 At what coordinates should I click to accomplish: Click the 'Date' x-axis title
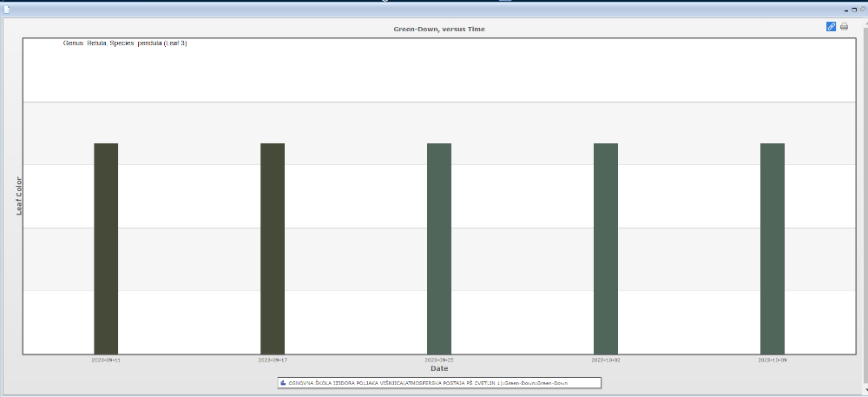tap(439, 368)
